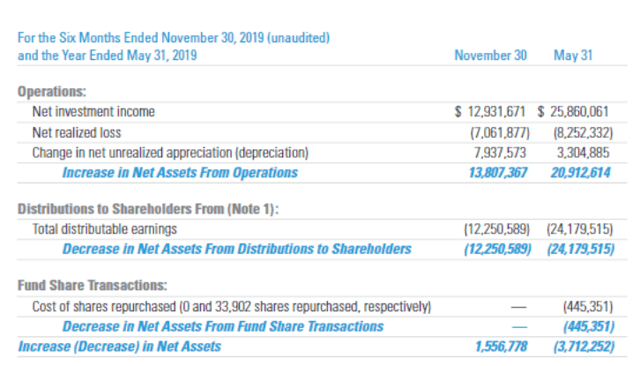Image resolution: width=640 pixels, height=366 pixels.
Task: Click 'Decrease in Net Assets From Distributions to Shareholders'
Action: [x=237, y=249]
